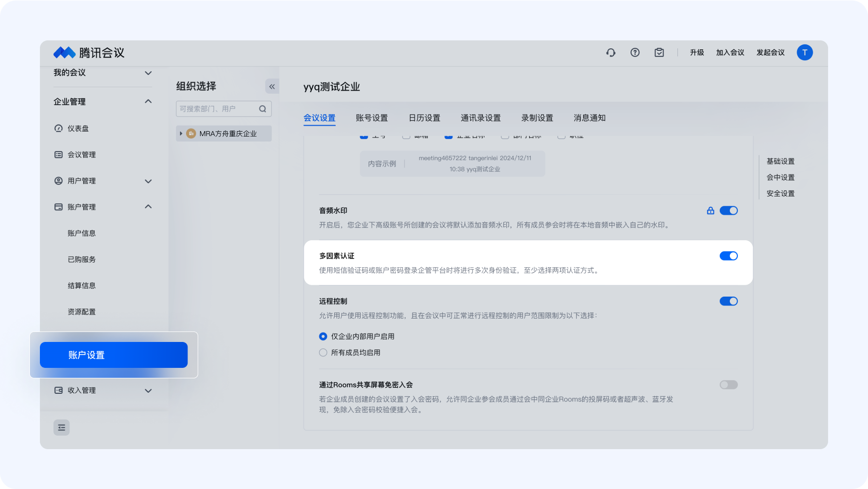Viewport: 868px width, 489px height.
Task: Click the 可搜索部门、用户 search field
Action: 217,109
